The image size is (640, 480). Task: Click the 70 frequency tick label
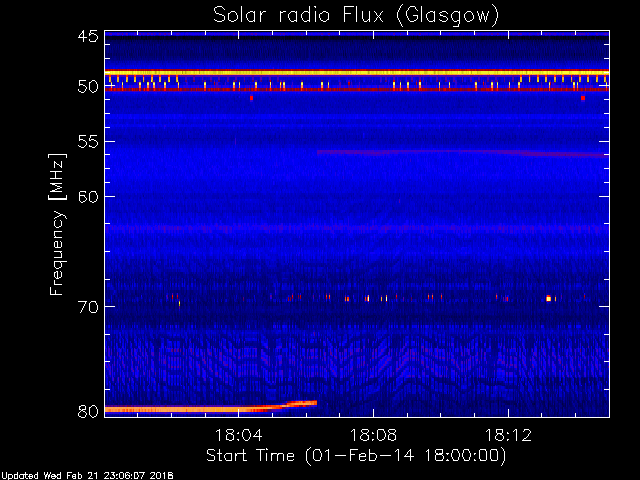coord(88,307)
